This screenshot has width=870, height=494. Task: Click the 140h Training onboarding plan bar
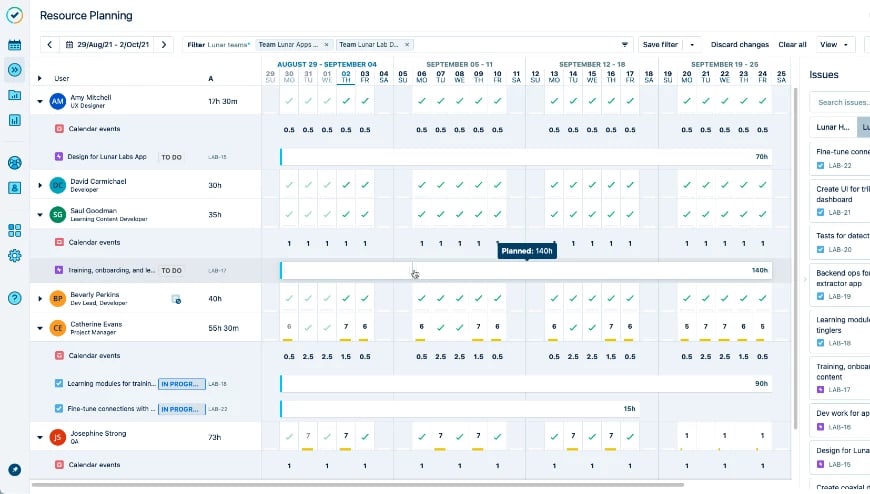(526, 270)
